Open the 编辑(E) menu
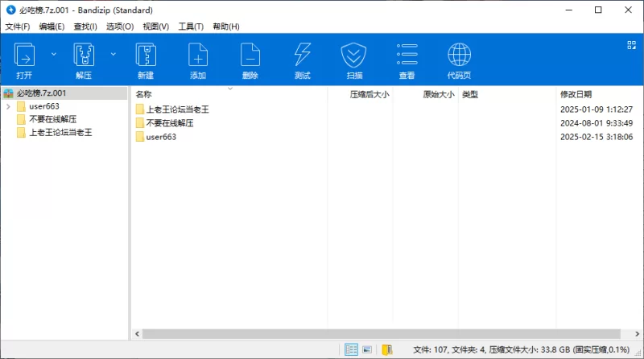The height and width of the screenshot is (359, 644). coord(52,27)
